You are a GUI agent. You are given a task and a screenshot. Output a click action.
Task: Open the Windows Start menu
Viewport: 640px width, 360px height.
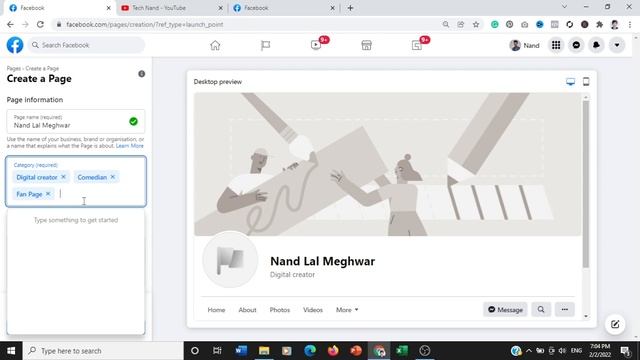[x=11, y=351]
